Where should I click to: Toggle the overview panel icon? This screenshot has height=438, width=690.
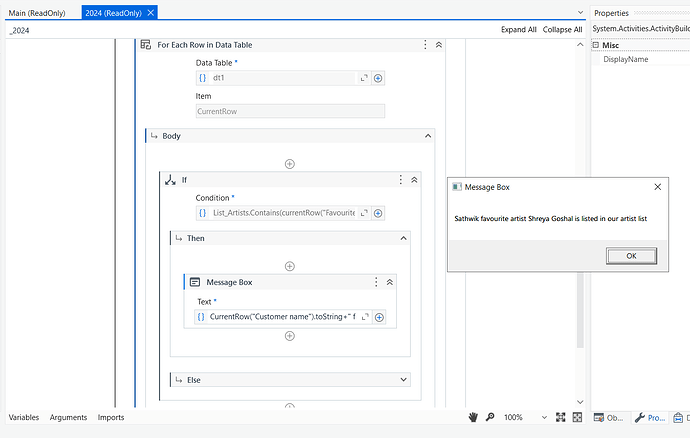577,417
